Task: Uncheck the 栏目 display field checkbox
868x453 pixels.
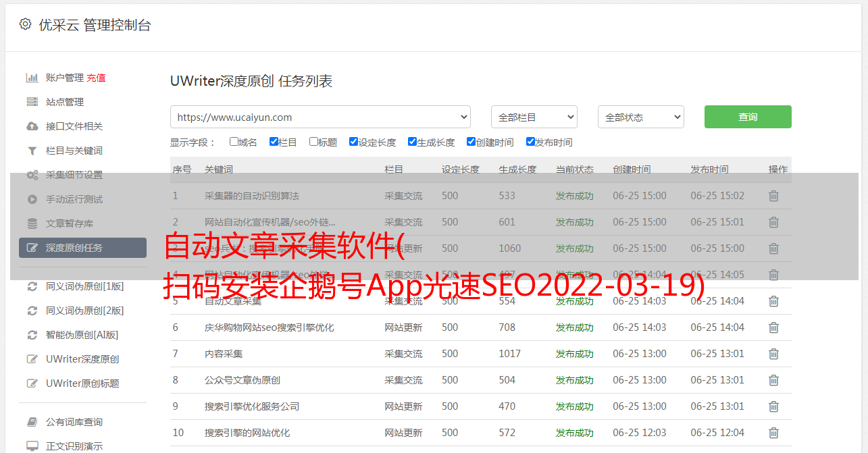Action: [x=274, y=142]
